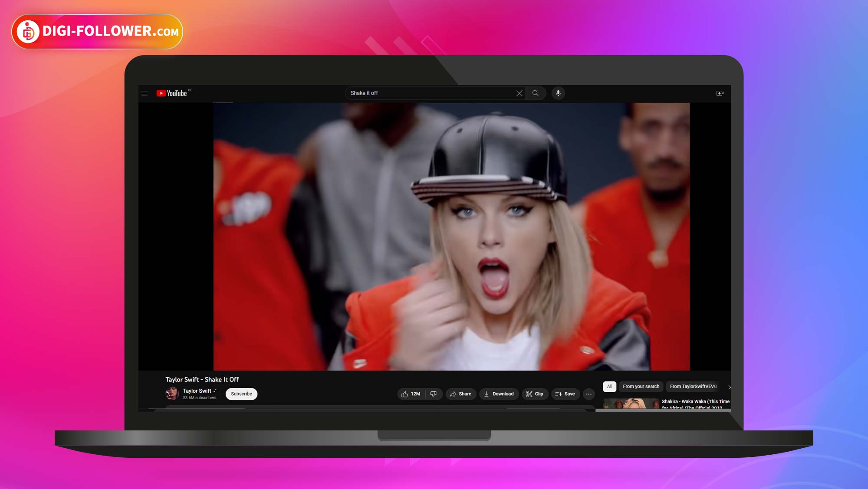The width and height of the screenshot is (868, 489).
Task: Visit the DIGI-FOLLOWER.COM logo badge
Action: [97, 32]
